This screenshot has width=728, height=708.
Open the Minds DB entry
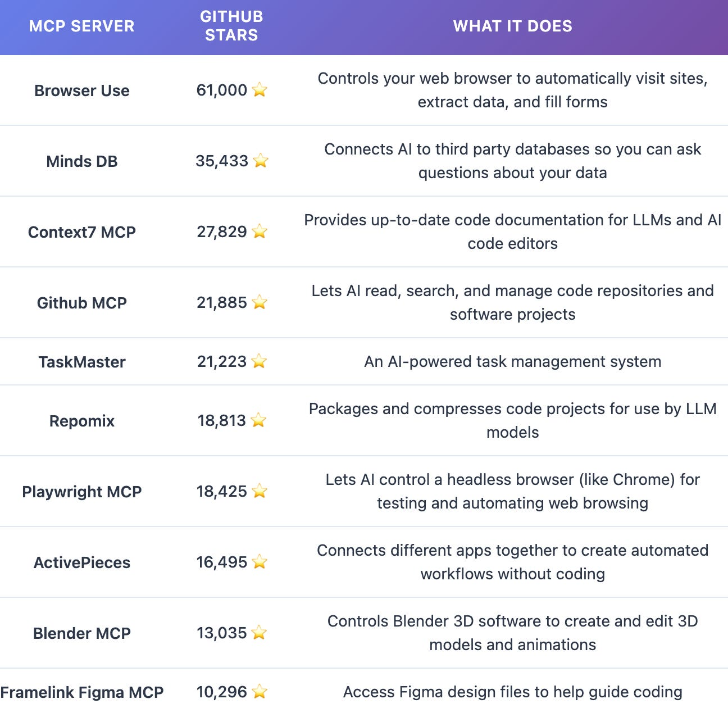82,161
